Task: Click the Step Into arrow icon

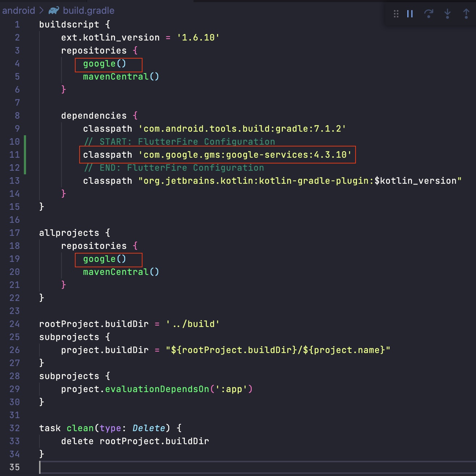Action: [x=447, y=14]
